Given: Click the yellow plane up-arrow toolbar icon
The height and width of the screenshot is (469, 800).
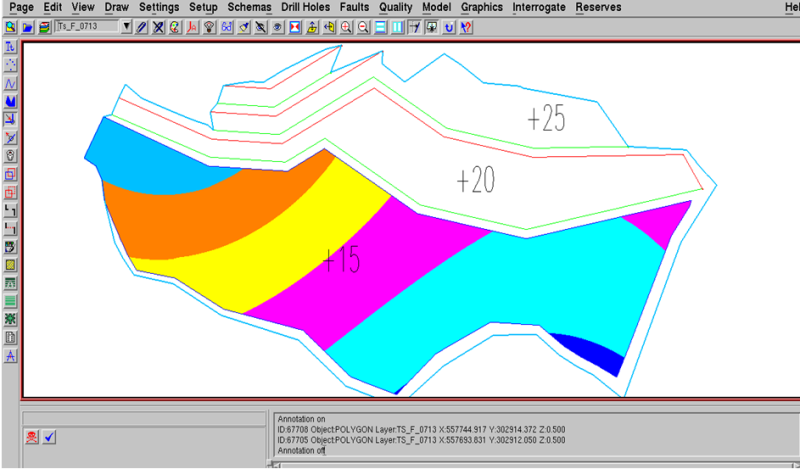Looking at the screenshot, I should (x=312, y=27).
